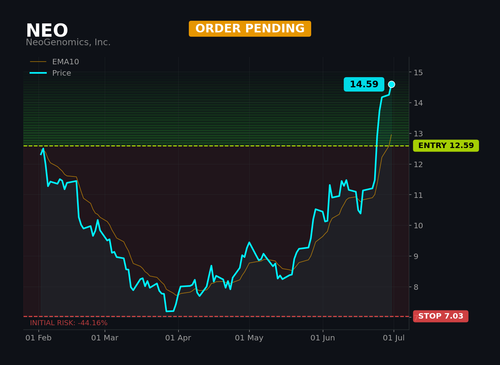Click the cyan Price legend line swatch
This screenshot has height=365, width=500.
pos(38,73)
